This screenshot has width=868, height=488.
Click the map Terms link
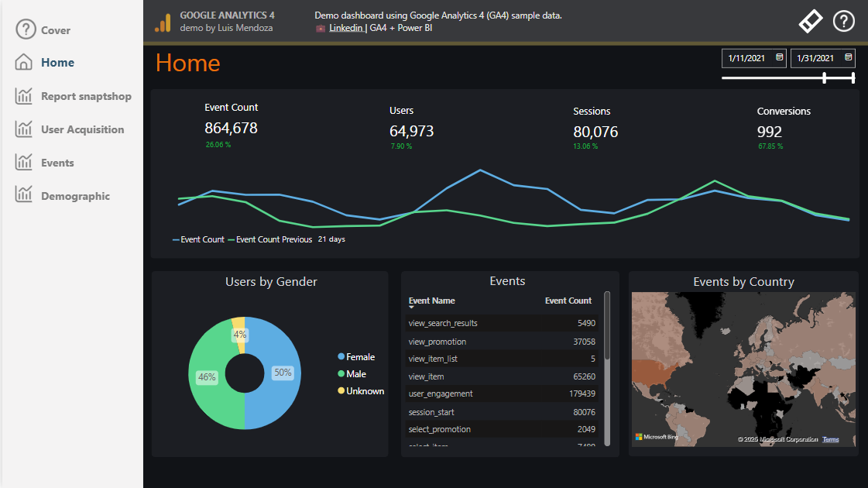tap(830, 439)
